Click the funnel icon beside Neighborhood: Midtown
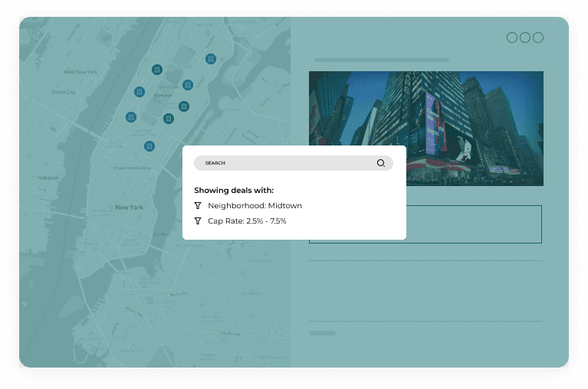588x389 pixels. (x=198, y=206)
